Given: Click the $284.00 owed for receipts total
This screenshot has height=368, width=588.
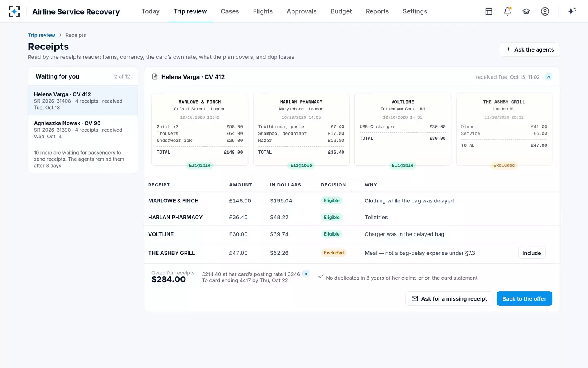Looking at the screenshot, I should tap(169, 280).
